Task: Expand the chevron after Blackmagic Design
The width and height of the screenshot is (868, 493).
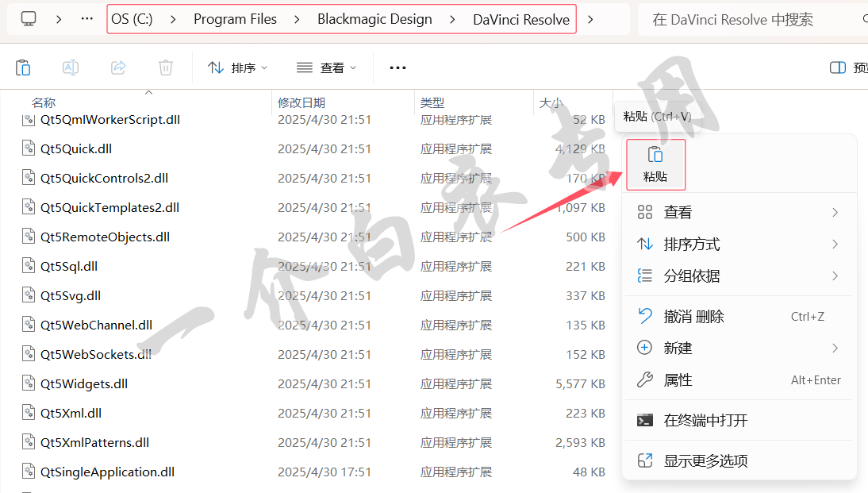Action: tap(453, 19)
